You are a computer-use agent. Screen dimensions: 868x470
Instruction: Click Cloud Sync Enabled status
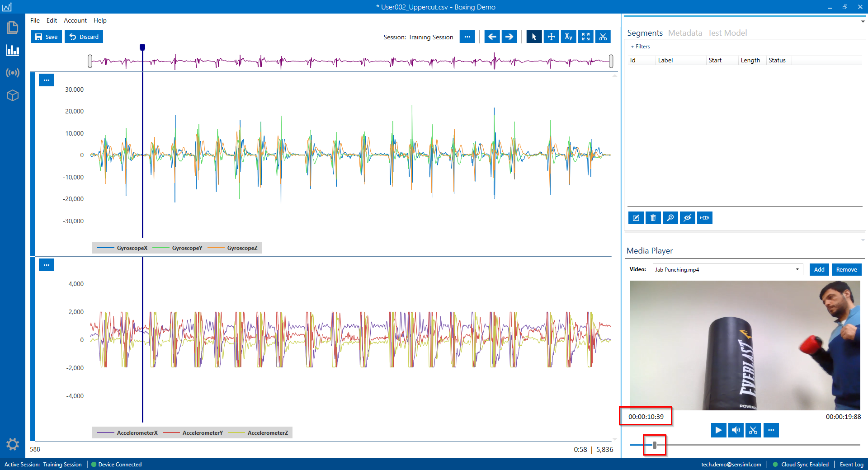click(x=801, y=465)
